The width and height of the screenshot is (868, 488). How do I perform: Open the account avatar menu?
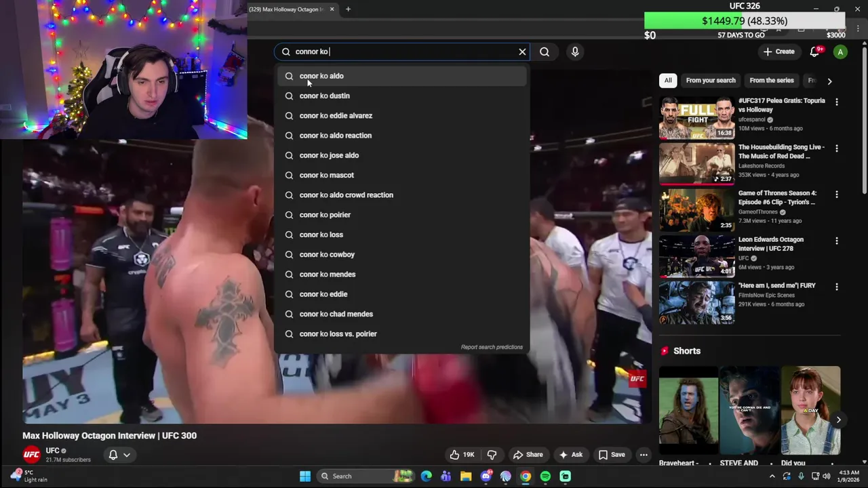coord(840,52)
